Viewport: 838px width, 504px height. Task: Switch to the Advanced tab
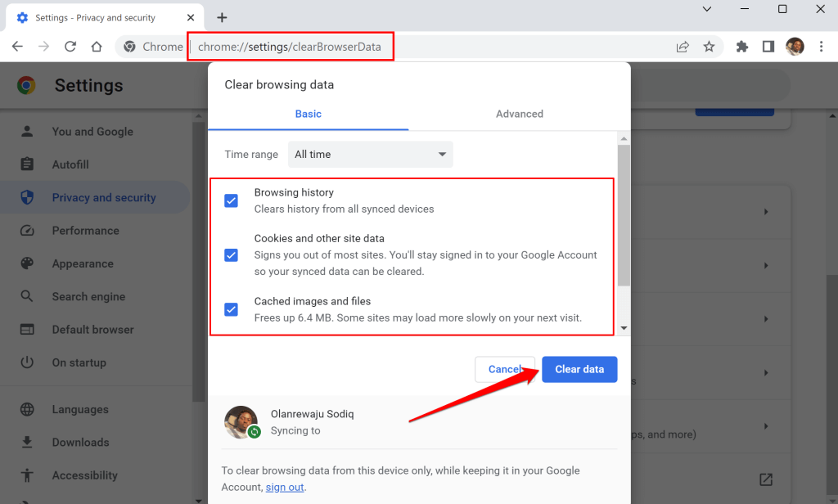[519, 114]
